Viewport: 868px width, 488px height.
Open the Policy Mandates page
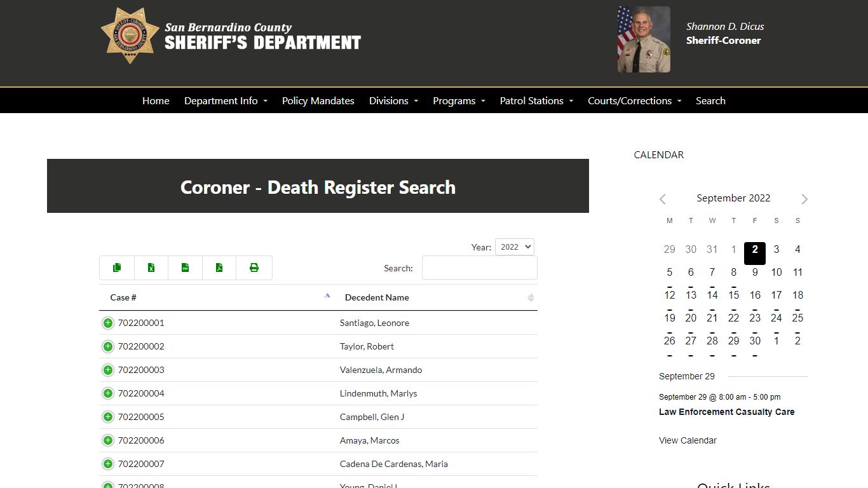[318, 100]
